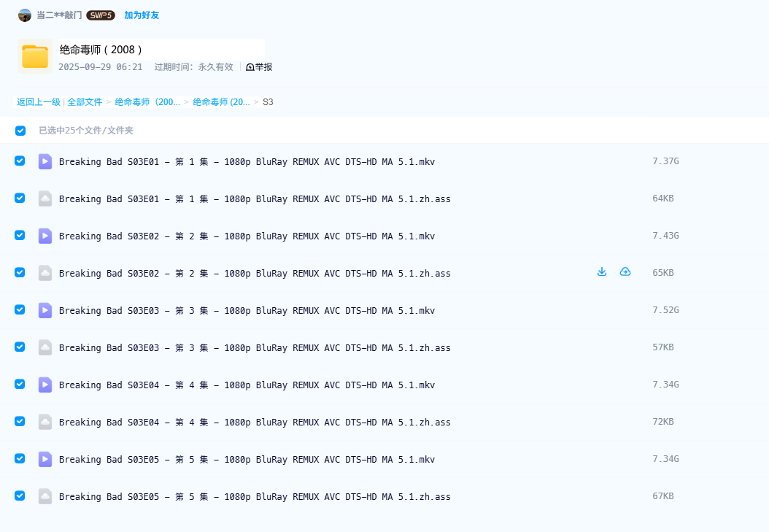Open the 绝命毒师（200... breadcrumb
Image resolution: width=769 pixels, height=532 pixels.
[147, 102]
